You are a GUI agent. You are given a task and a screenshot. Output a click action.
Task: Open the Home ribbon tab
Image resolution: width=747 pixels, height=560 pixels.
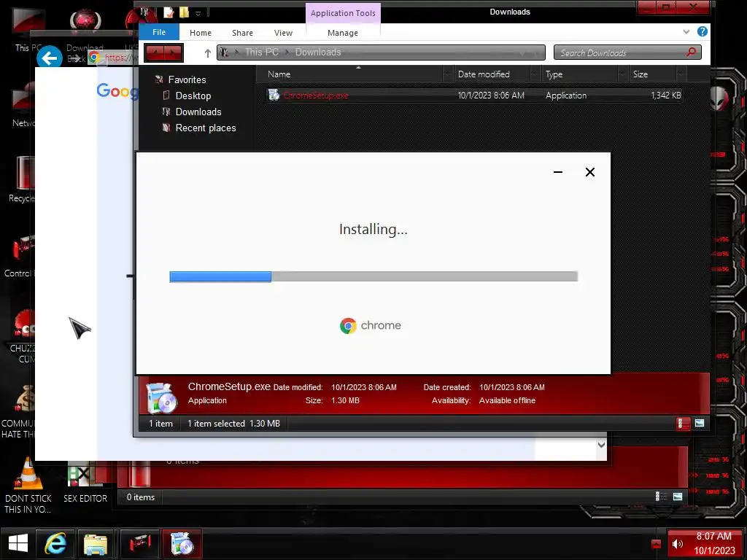[x=200, y=33]
